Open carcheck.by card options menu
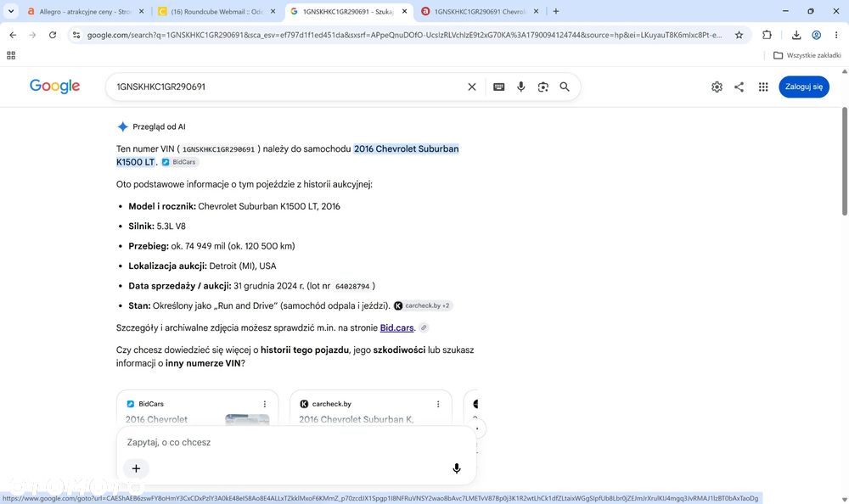Image resolution: width=849 pixels, height=504 pixels. (438, 404)
